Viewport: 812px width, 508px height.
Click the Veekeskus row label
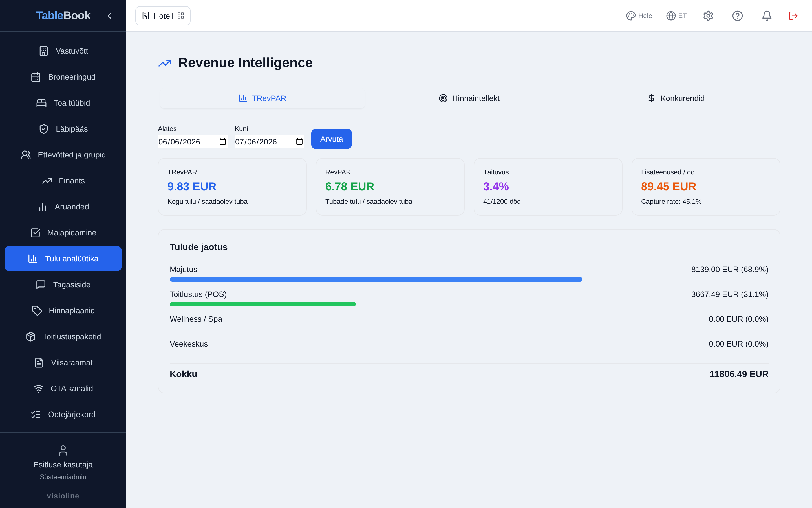[189, 344]
